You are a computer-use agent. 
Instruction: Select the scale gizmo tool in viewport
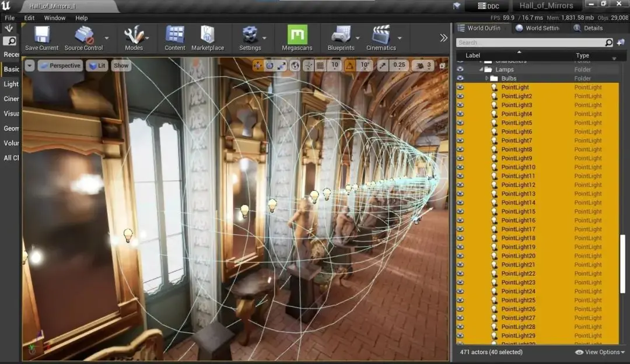coord(281,65)
